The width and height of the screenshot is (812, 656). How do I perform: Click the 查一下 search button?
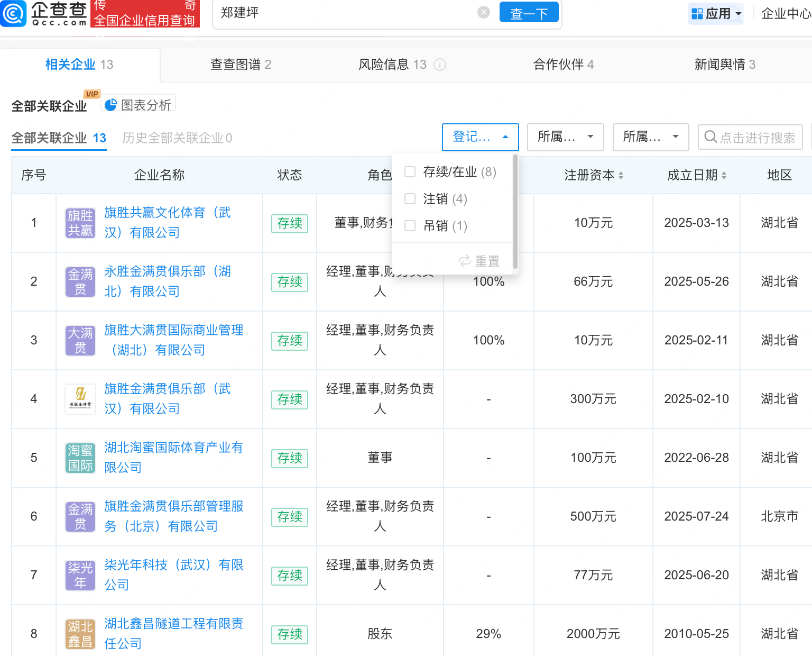pyautogui.click(x=529, y=13)
